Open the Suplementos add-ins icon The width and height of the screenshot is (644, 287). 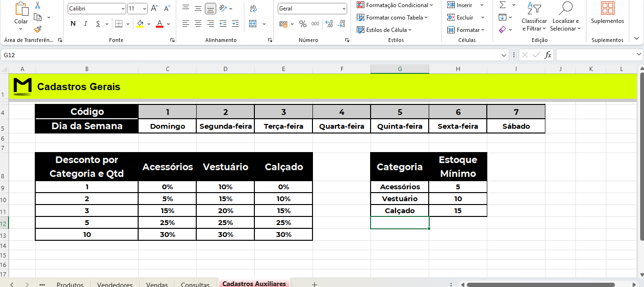click(x=607, y=8)
